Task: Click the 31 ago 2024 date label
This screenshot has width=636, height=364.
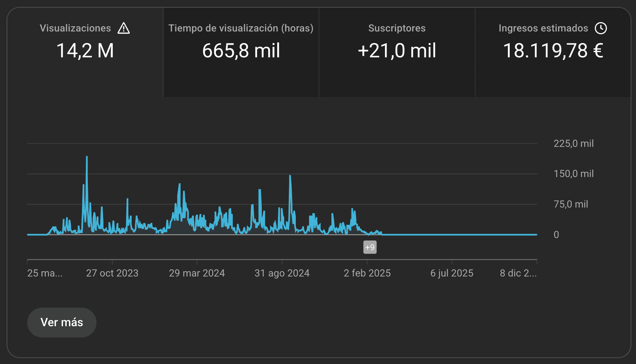Action: coord(282,273)
